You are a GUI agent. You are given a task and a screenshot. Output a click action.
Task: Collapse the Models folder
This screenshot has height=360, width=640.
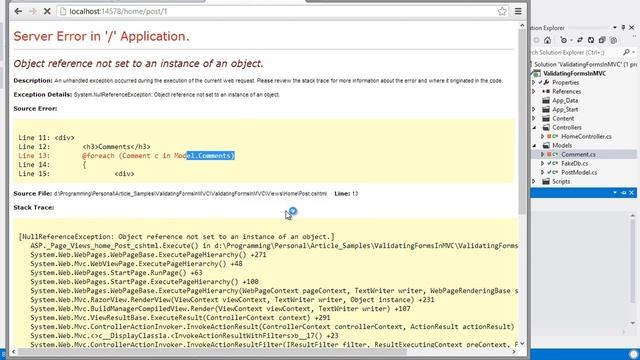point(534,145)
